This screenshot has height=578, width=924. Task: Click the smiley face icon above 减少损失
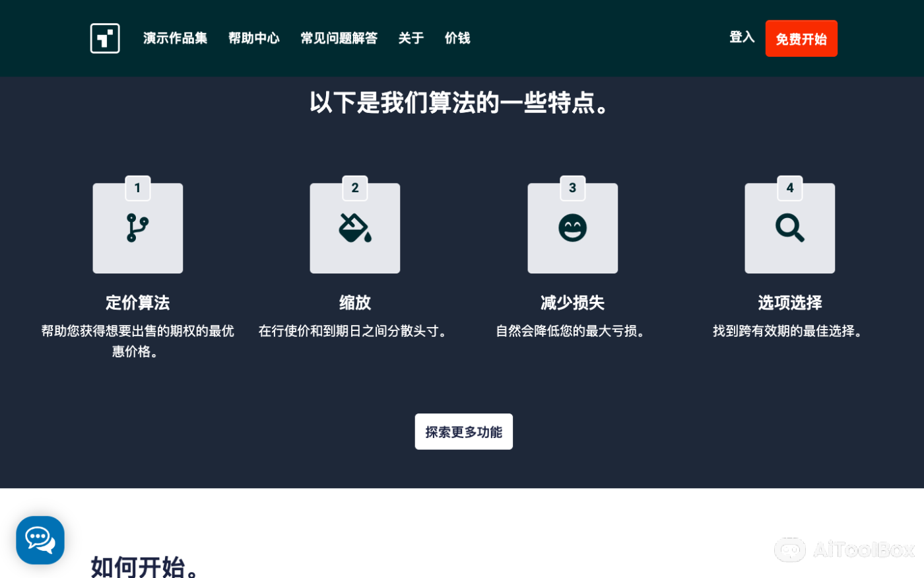pyautogui.click(x=572, y=228)
